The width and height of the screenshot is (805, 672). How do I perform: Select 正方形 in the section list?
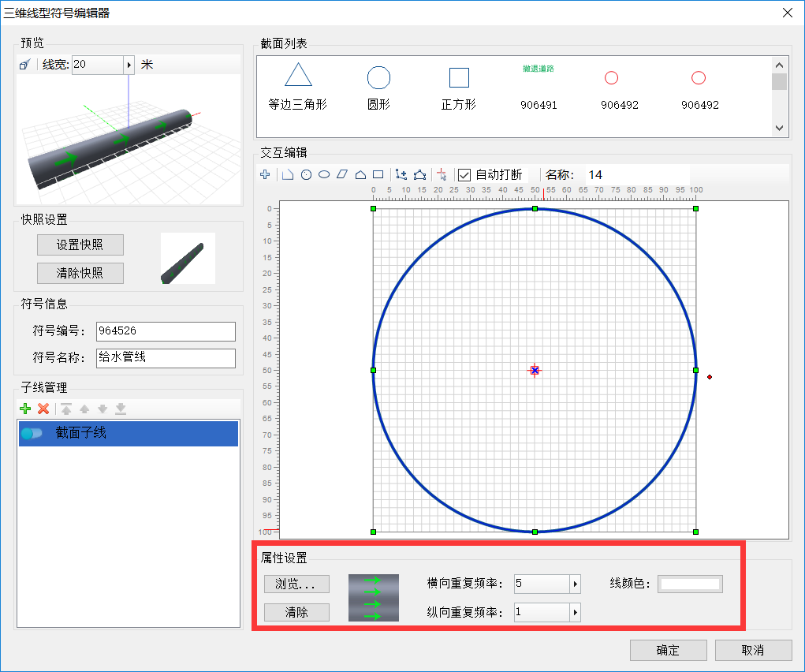point(459,87)
